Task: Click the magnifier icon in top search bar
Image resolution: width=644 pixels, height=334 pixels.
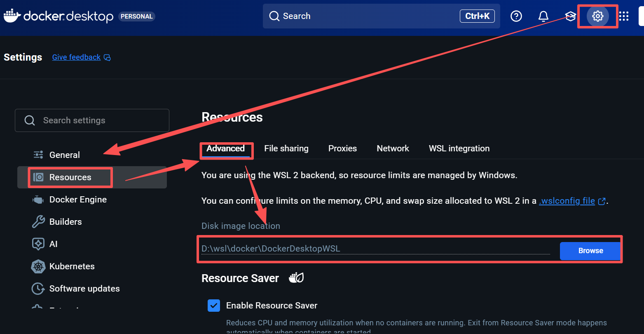Action: 274,16
